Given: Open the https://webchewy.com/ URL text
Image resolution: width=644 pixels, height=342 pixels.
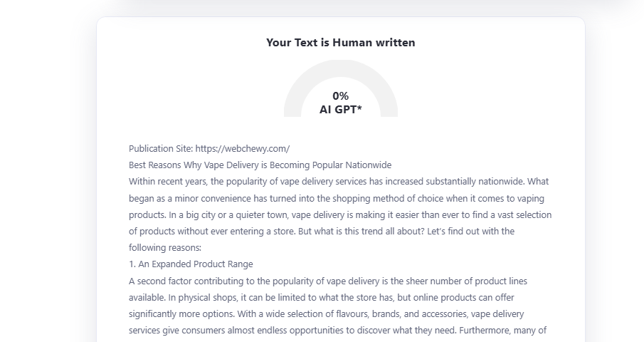Looking at the screenshot, I should pos(242,149).
